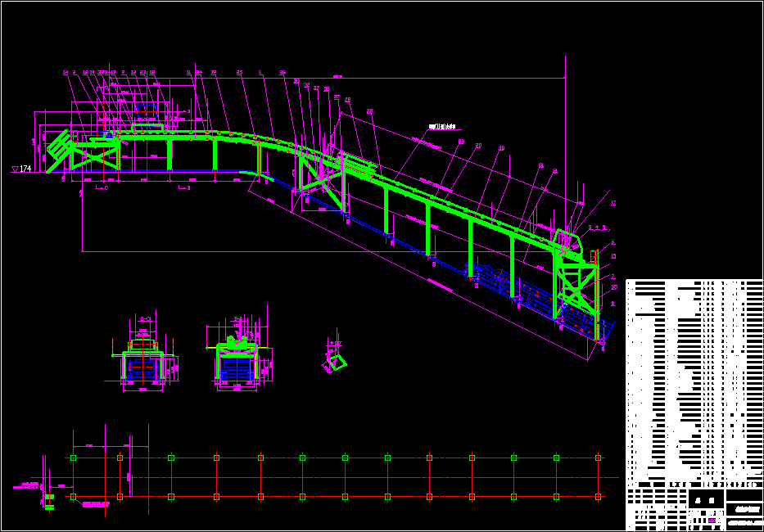Select part callout number 30
The image size is (764, 532).
click(x=501, y=147)
